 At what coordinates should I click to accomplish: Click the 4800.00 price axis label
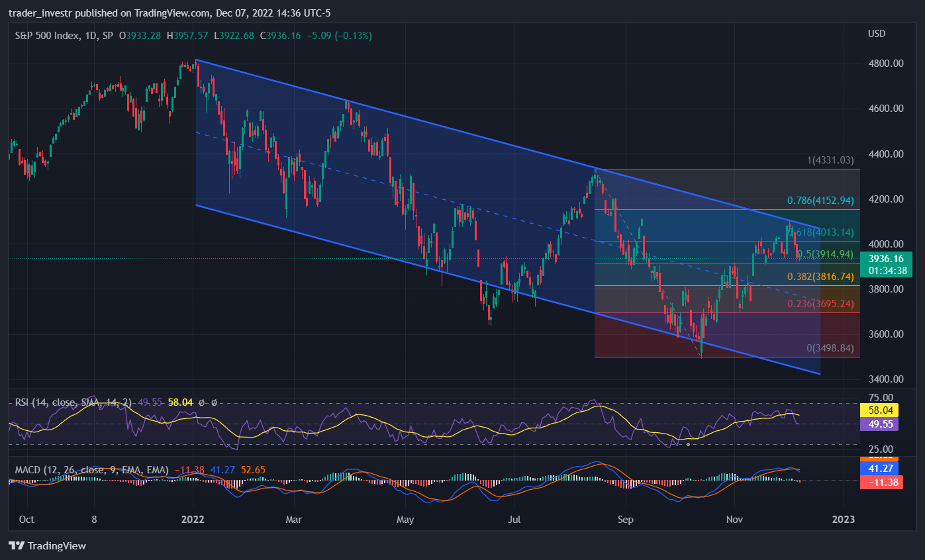click(x=887, y=64)
